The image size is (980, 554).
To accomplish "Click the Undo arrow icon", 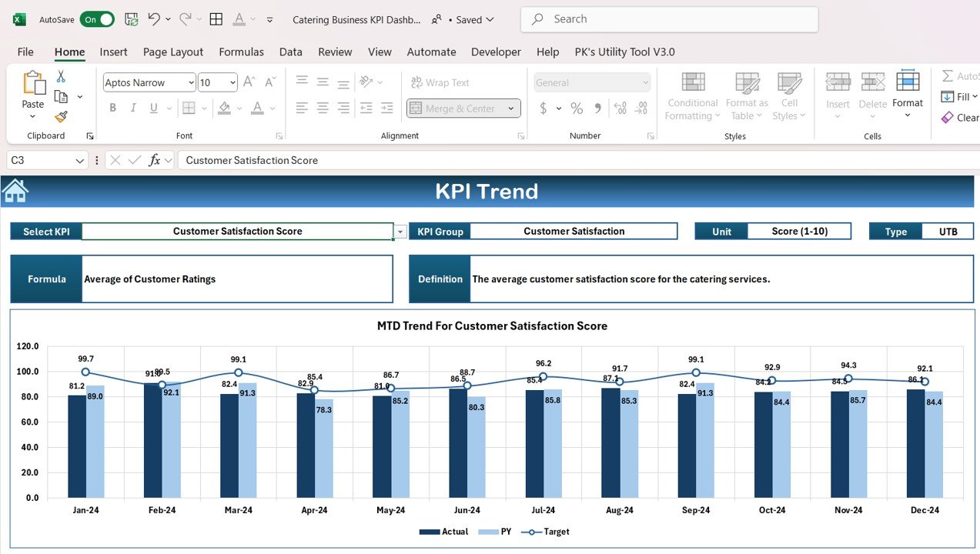I will pyautogui.click(x=154, y=19).
